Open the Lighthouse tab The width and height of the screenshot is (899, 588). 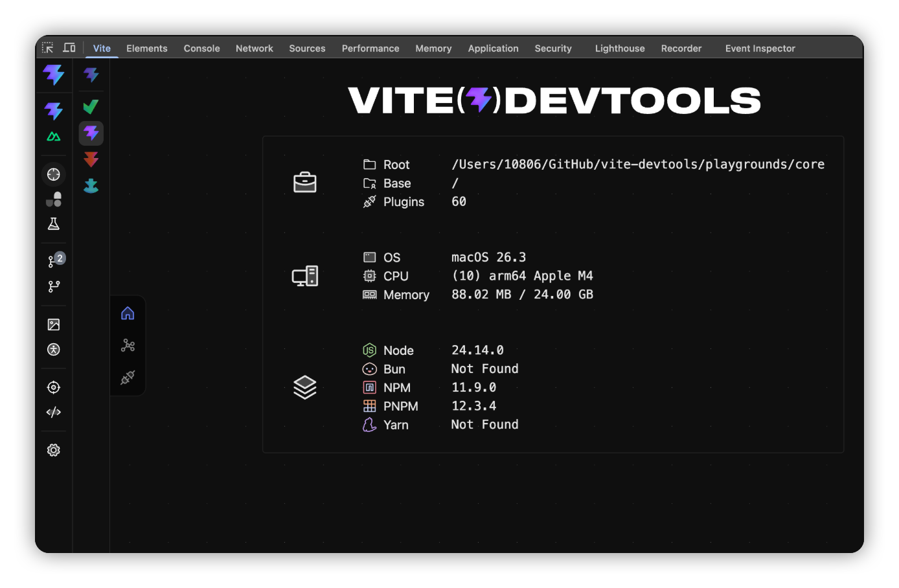coord(620,49)
